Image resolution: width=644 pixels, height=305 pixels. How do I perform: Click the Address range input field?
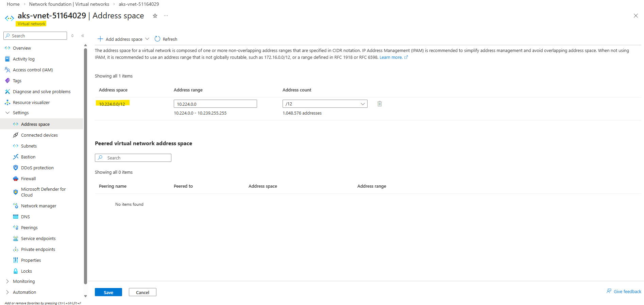215,104
